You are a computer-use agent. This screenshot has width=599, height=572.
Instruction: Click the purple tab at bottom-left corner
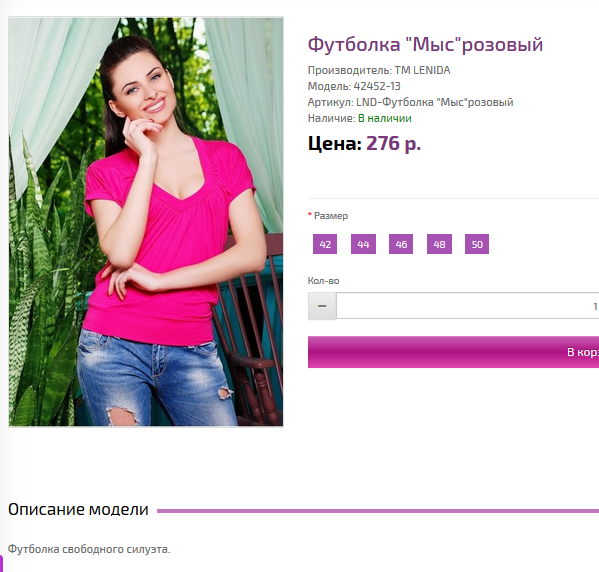click(x=2, y=564)
